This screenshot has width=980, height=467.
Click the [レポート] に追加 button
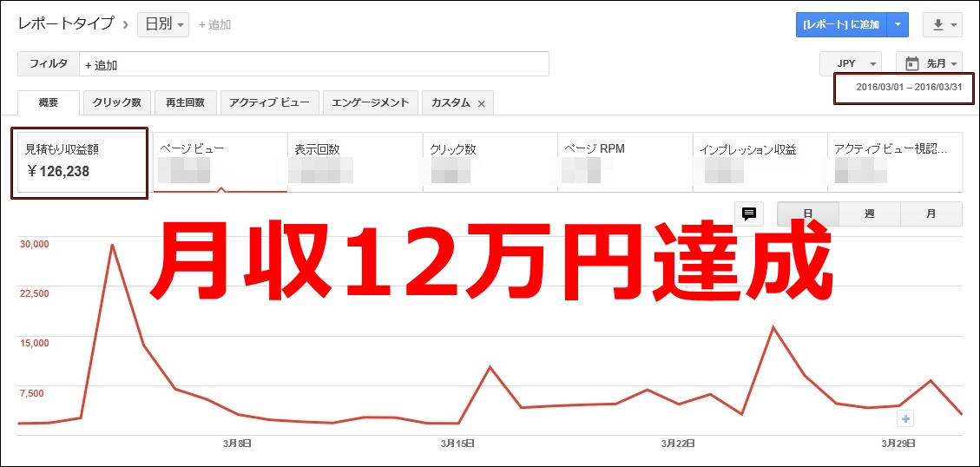841,25
